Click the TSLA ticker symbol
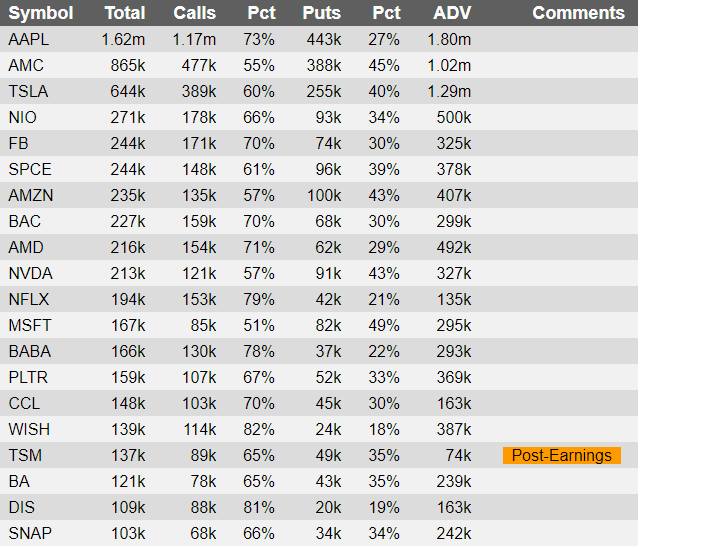 tap(28, 91)
